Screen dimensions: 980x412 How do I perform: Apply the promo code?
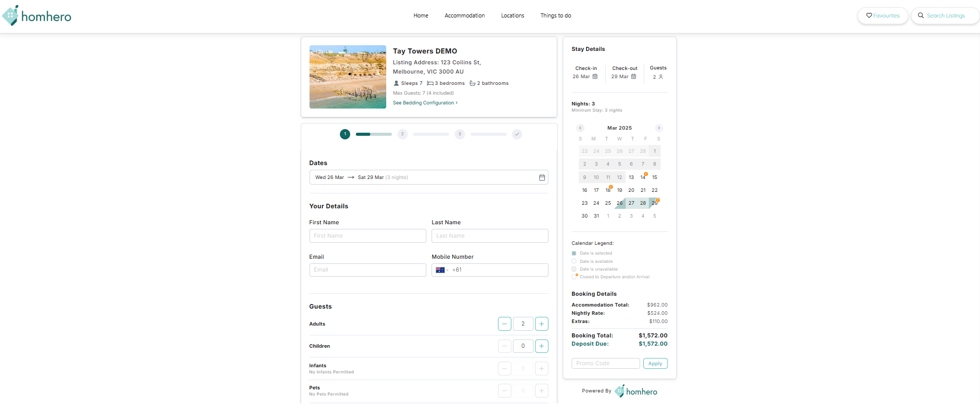[655, 364]
